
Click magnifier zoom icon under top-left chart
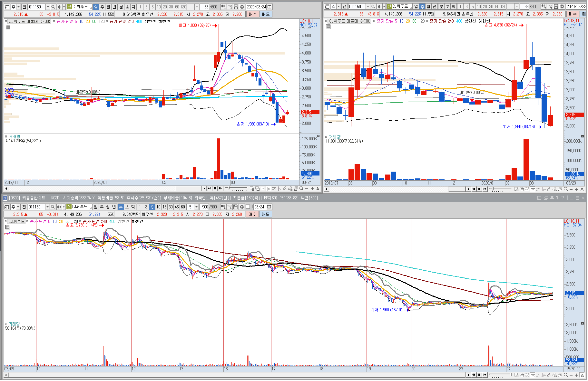point(301,189)
